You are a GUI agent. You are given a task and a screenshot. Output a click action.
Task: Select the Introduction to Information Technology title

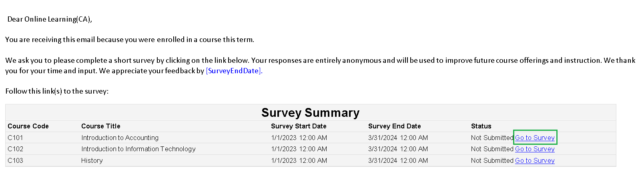click(x=138, y=149)
